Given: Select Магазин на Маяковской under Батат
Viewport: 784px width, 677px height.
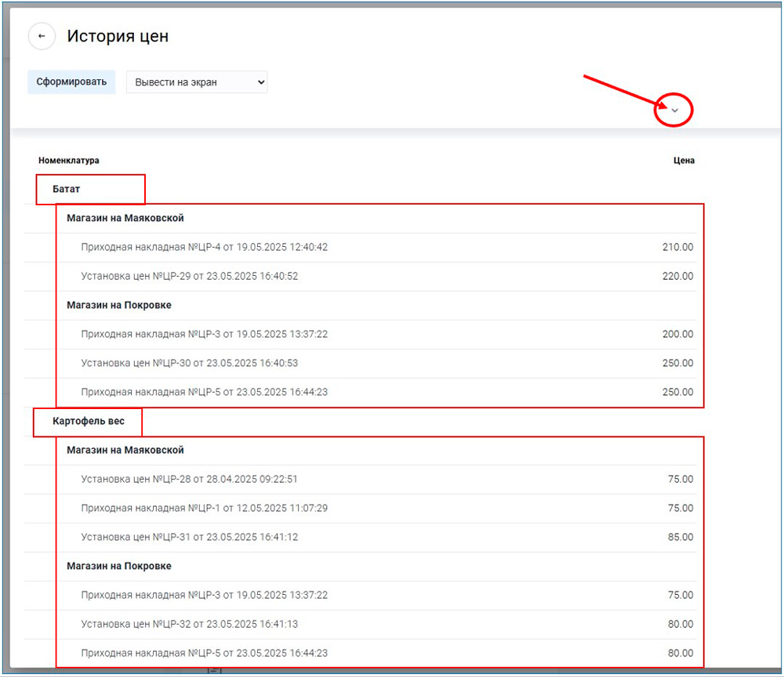Looking at the screenshot, I should [x=125, y=219].
